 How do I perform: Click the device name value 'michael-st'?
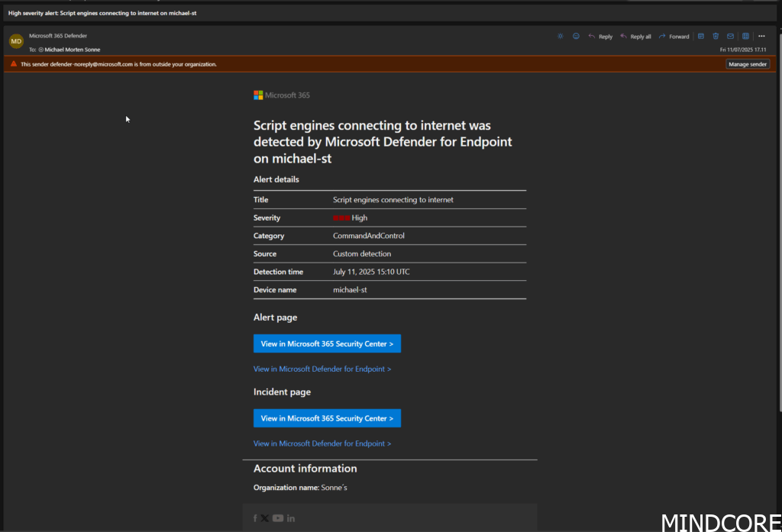pos(350,290)
